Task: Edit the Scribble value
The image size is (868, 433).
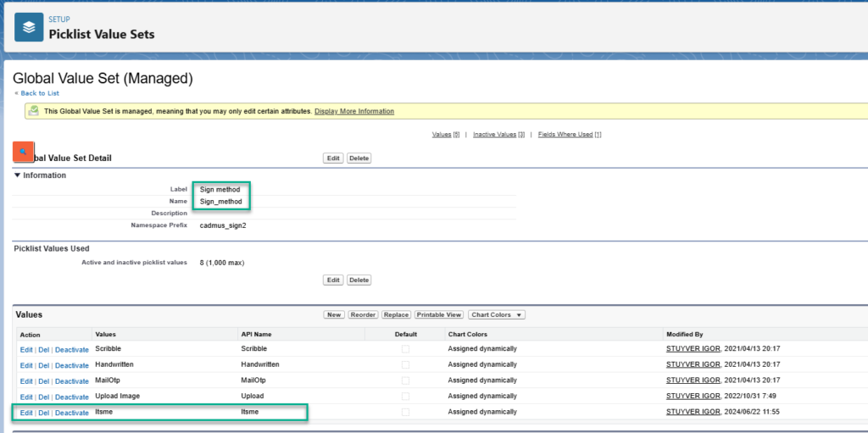Action: click(x=26, y=349)
